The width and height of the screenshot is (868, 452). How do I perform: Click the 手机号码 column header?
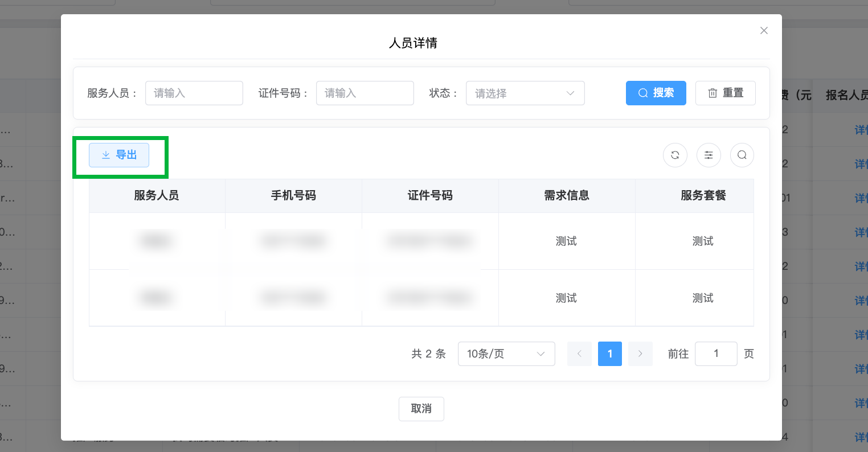pyautogui.click(x=293, y=196)
